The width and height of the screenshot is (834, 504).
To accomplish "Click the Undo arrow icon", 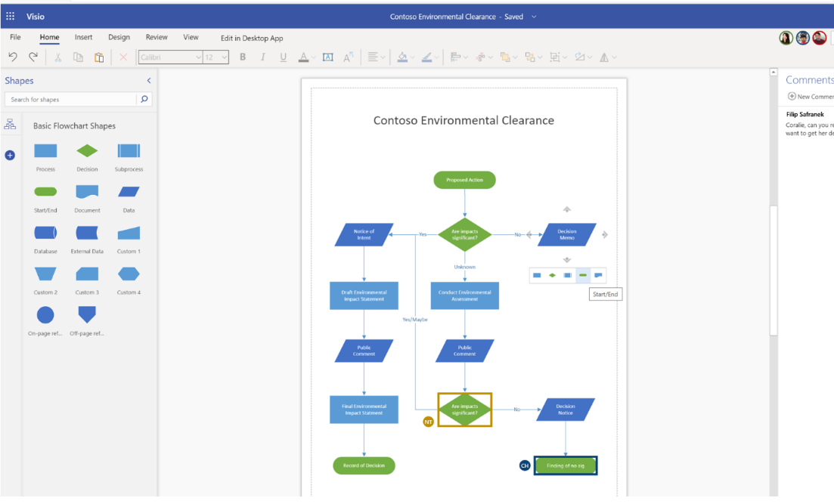I will pos(12,57).
